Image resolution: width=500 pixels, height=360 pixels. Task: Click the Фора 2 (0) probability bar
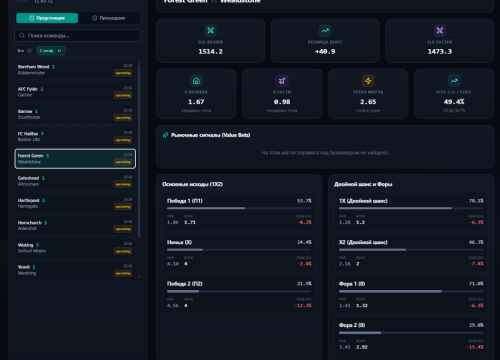(411, 333)
